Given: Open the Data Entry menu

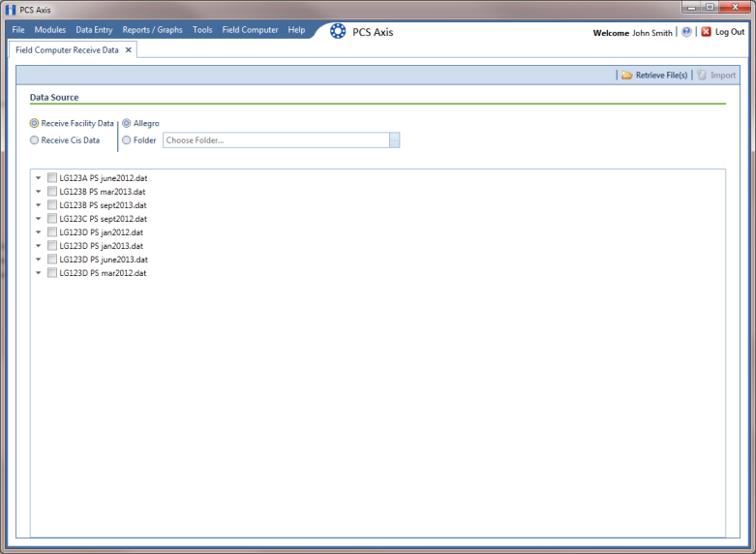Looking at the screenshot, I should coord(94,30).
